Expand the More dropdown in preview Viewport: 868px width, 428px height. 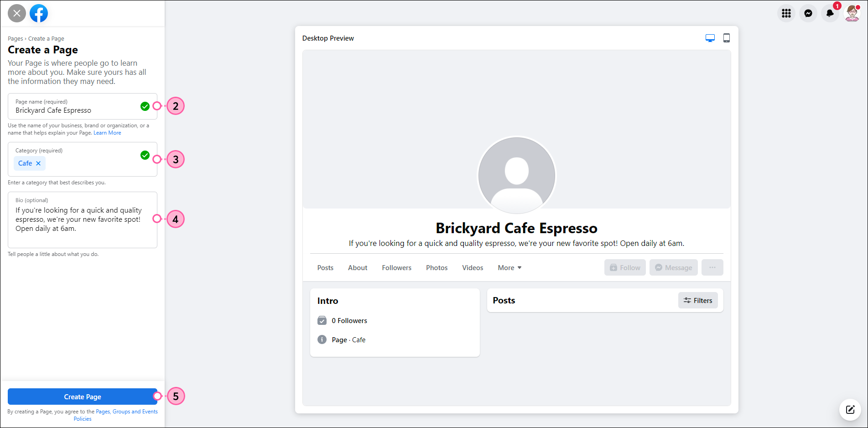(509, 268)
